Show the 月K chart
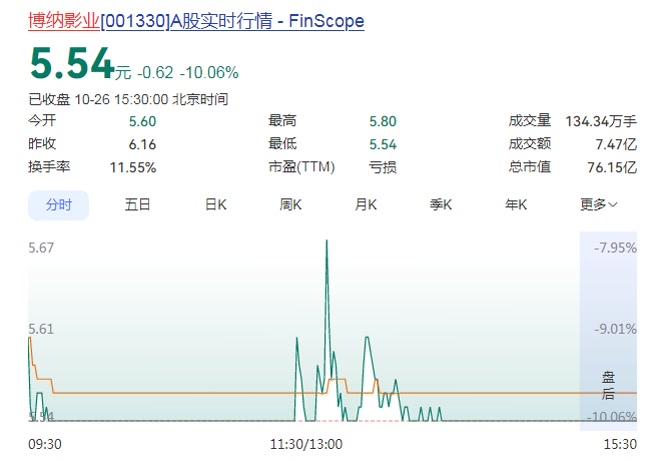 pyautogui.click(x=366, y=205)
